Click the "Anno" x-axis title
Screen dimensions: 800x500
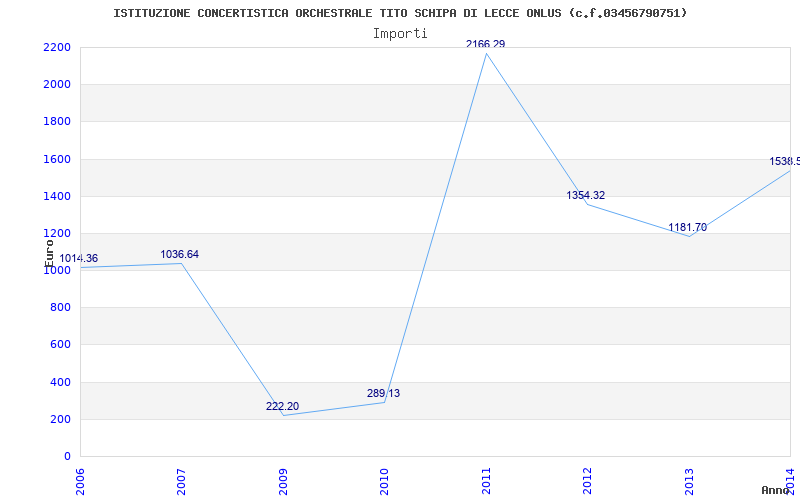point(776,490)
